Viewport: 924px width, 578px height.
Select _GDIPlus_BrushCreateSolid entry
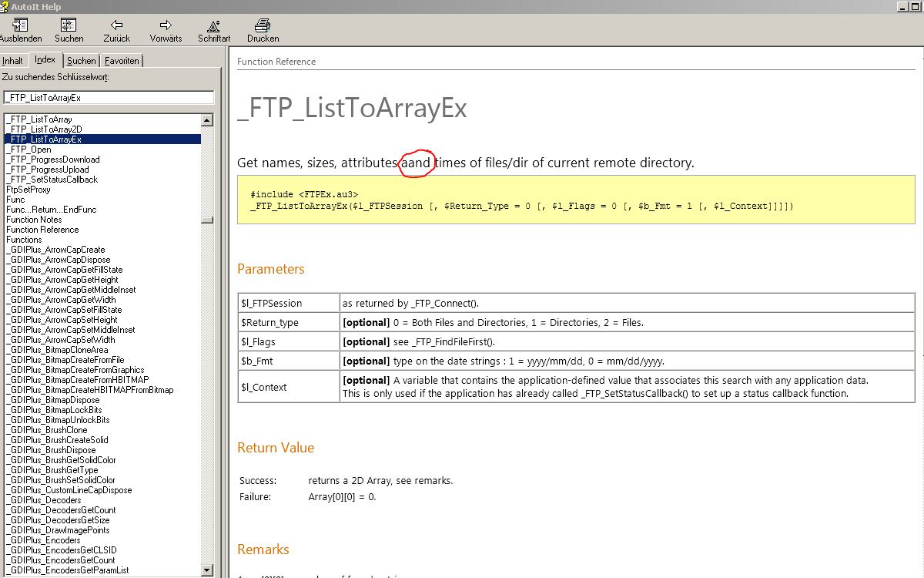pos(57,440)
